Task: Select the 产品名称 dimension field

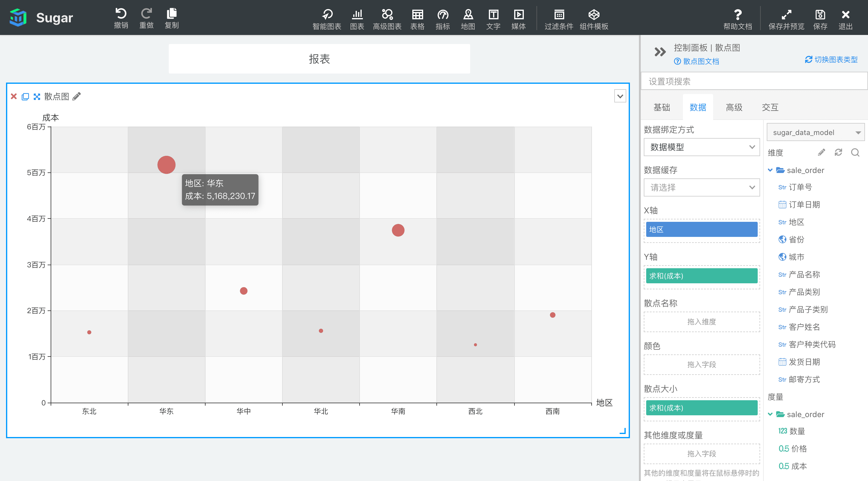Action: [x=799, y=275]
